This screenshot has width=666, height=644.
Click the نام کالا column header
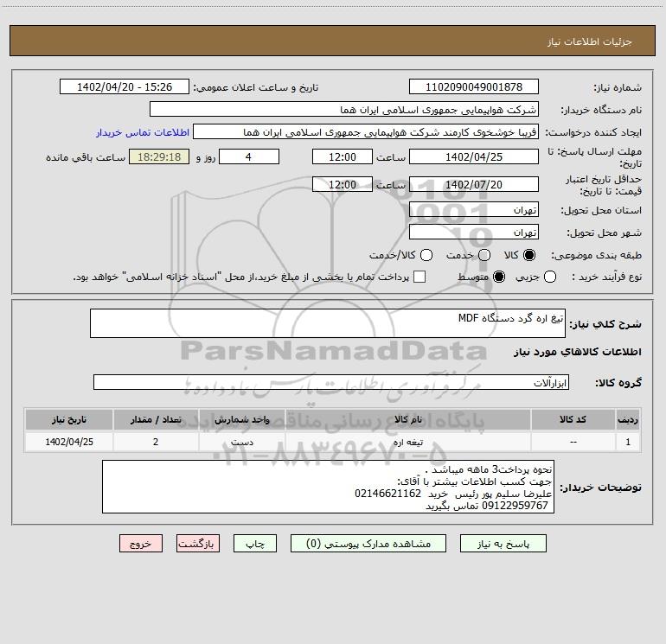pyautogui.click(x=408, y=419)
